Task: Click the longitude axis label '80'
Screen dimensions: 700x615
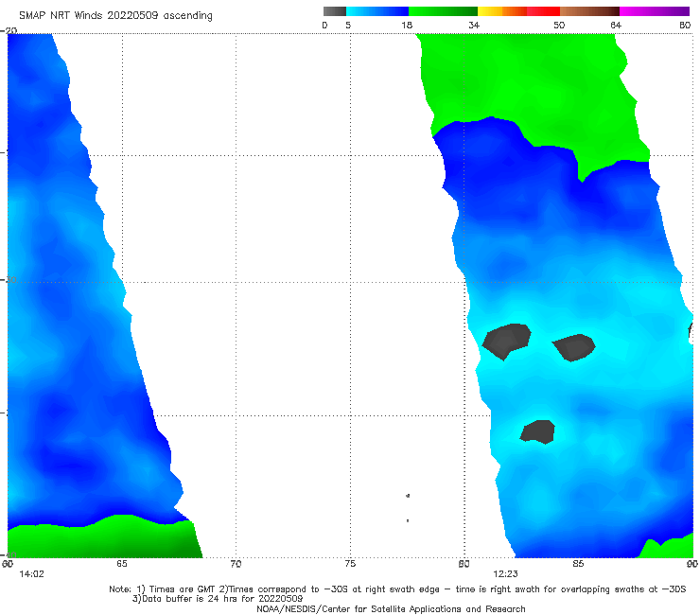Action: coord(464,564)
